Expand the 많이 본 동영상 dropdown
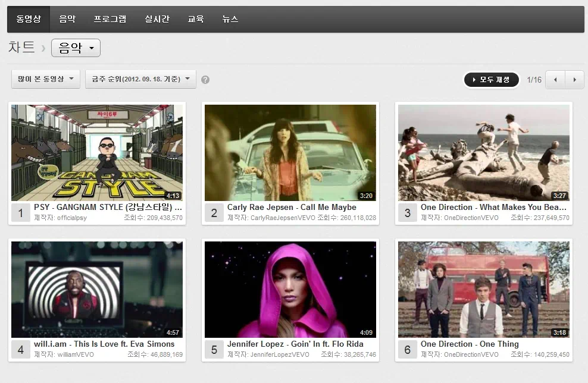588x383 pixels. [46, 79]
